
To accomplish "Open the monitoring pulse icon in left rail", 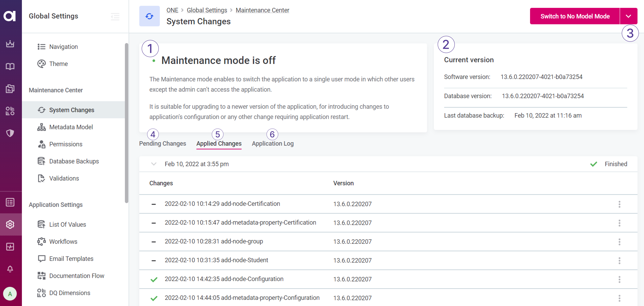I will click(10, 247).
